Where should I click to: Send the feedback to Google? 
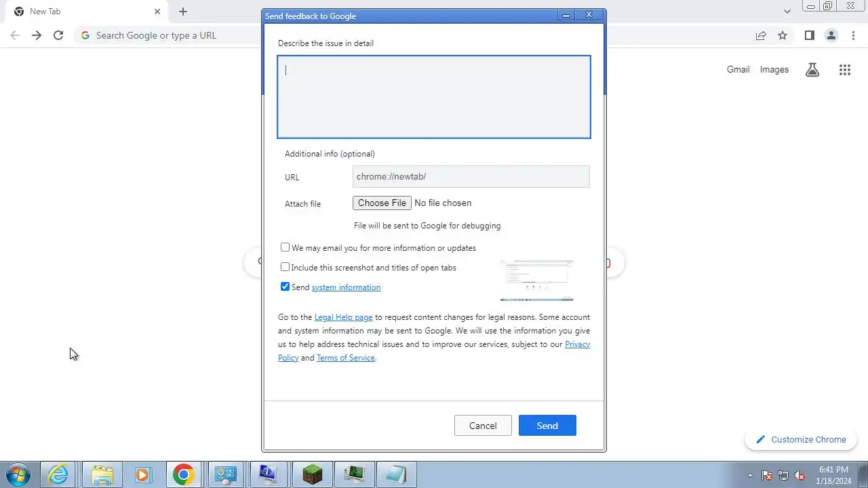pos(547,426)
